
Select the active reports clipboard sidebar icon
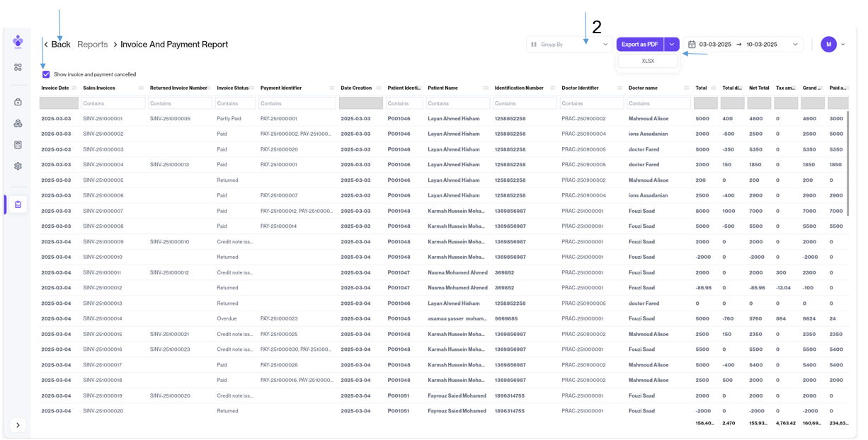(18, 204)
